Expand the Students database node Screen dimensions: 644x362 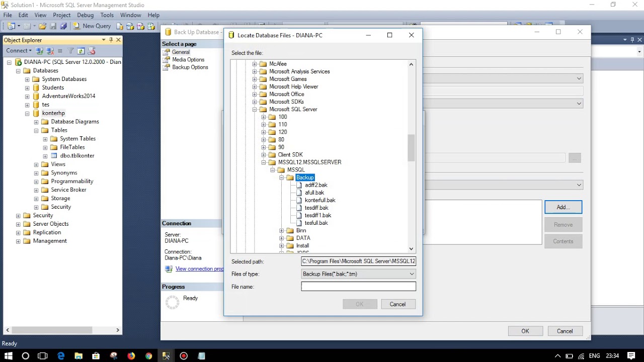pos(27,88)
